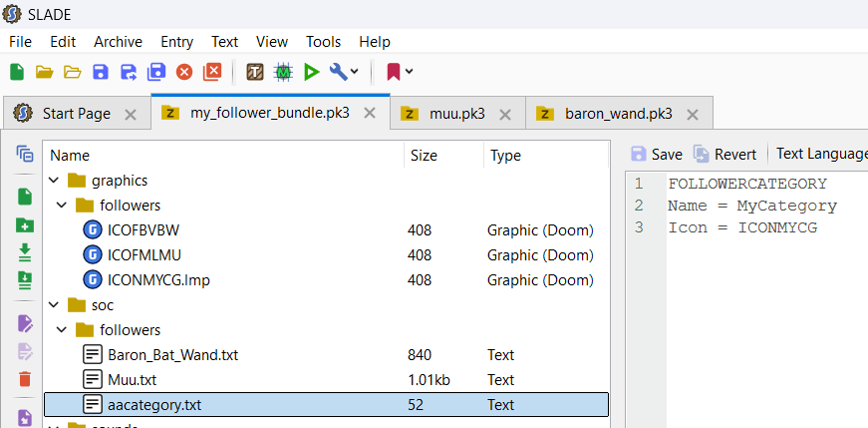This screenshot has width=868, height=428.
Task: Open bookmark dropdown arrow
Action: (410, 72)
